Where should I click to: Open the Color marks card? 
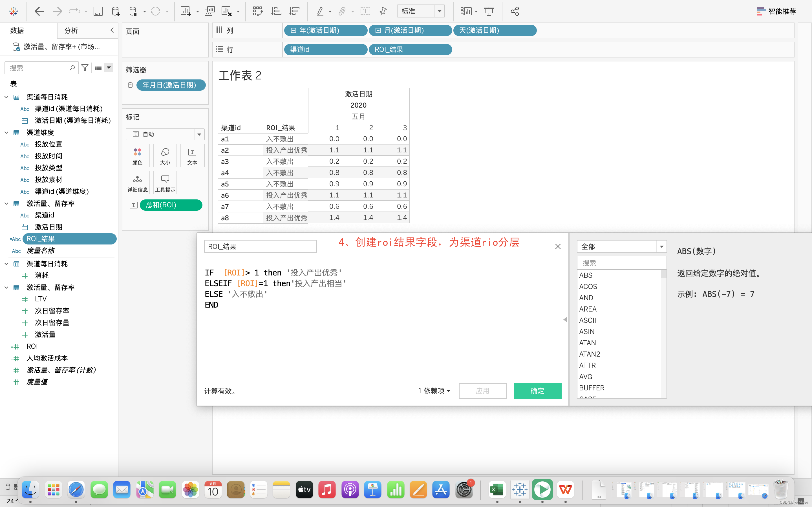point(138,155)
